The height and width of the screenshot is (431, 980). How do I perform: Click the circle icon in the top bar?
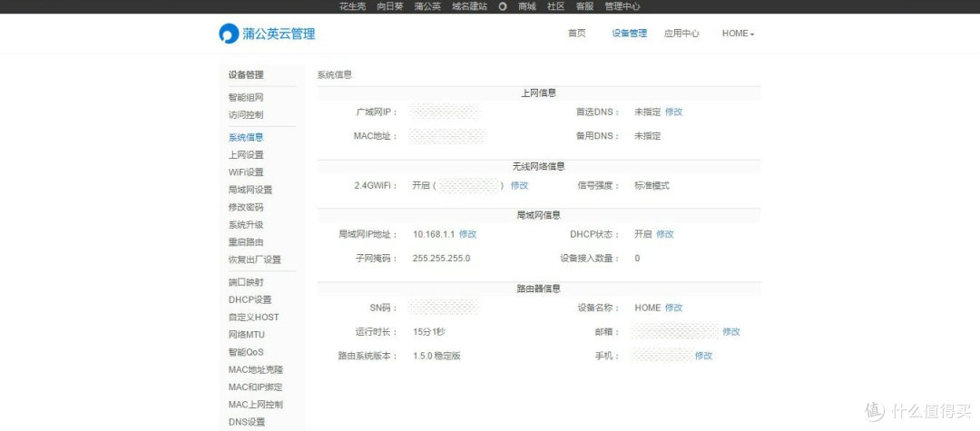[503, 6]
